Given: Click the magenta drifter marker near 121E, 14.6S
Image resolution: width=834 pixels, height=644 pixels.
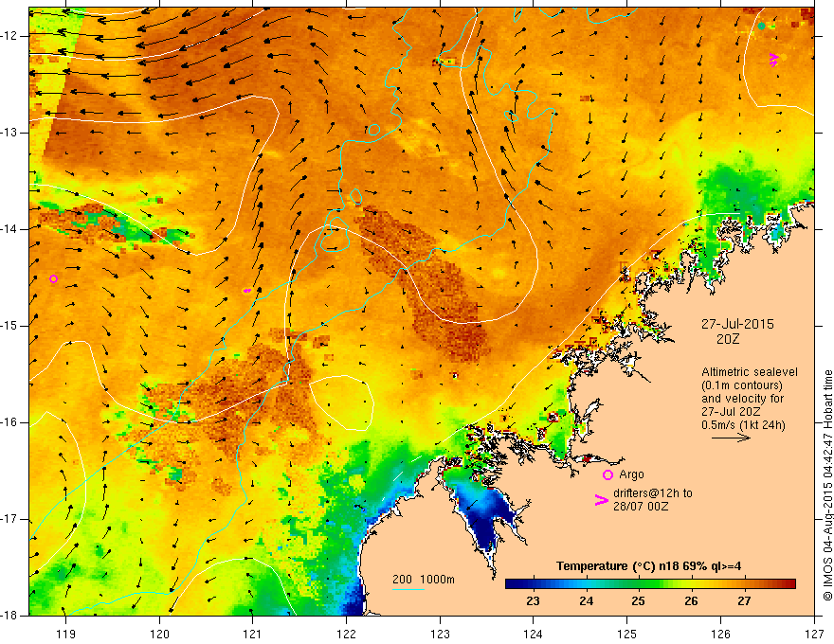Looking at the screenshot, I should coord(246,291).
